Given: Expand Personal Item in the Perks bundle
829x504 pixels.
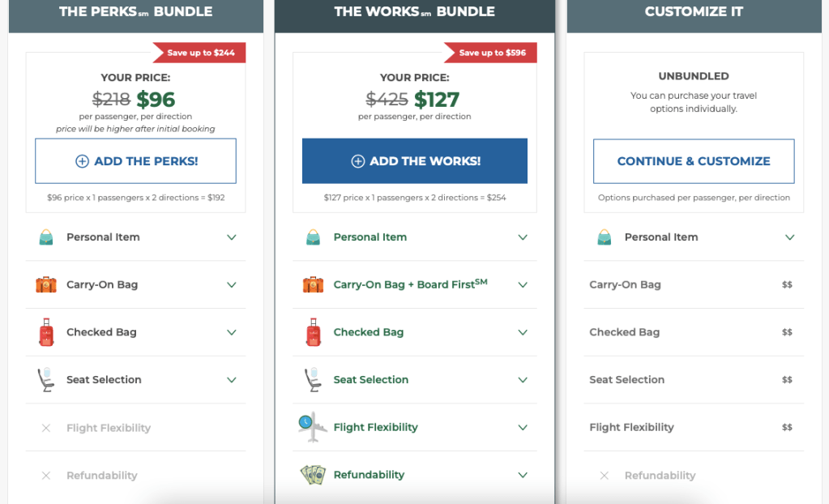Looking at the screenshot, I should coord(232,237).
